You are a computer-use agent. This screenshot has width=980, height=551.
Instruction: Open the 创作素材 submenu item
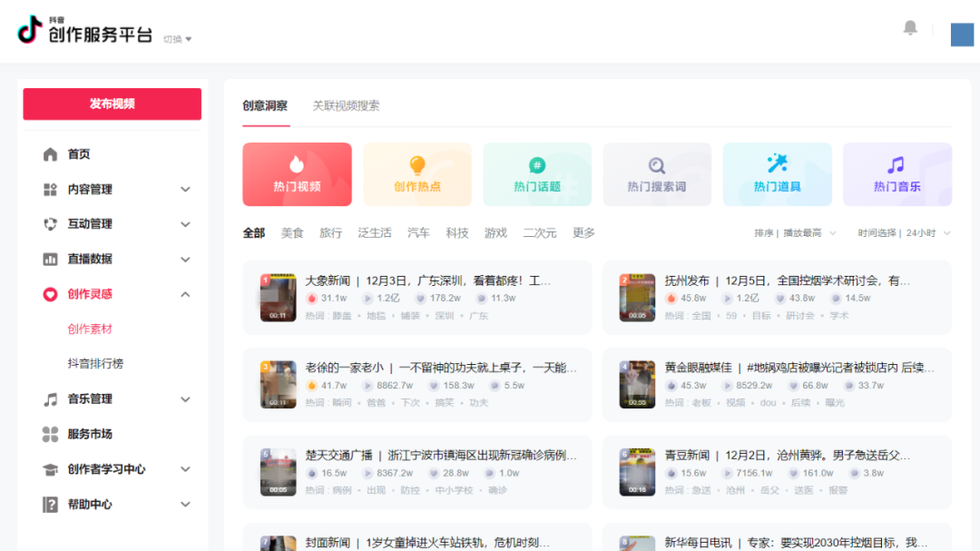point(90,329)
